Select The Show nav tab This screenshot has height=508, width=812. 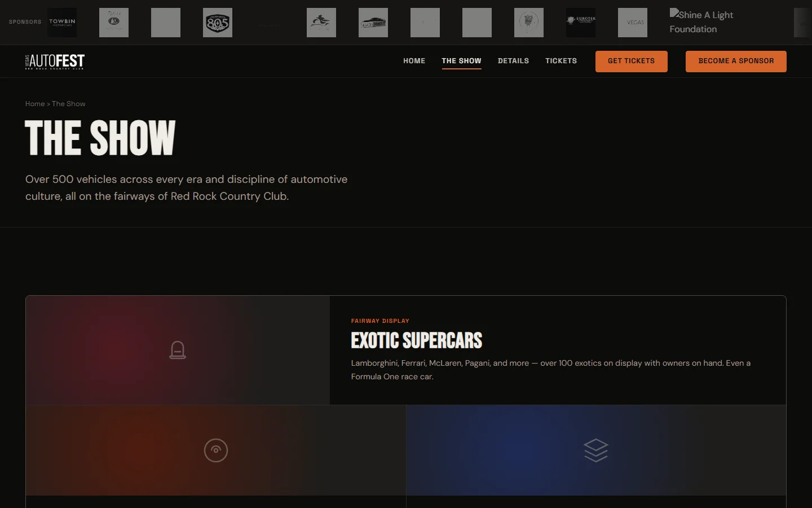click(x=461, y=61)
